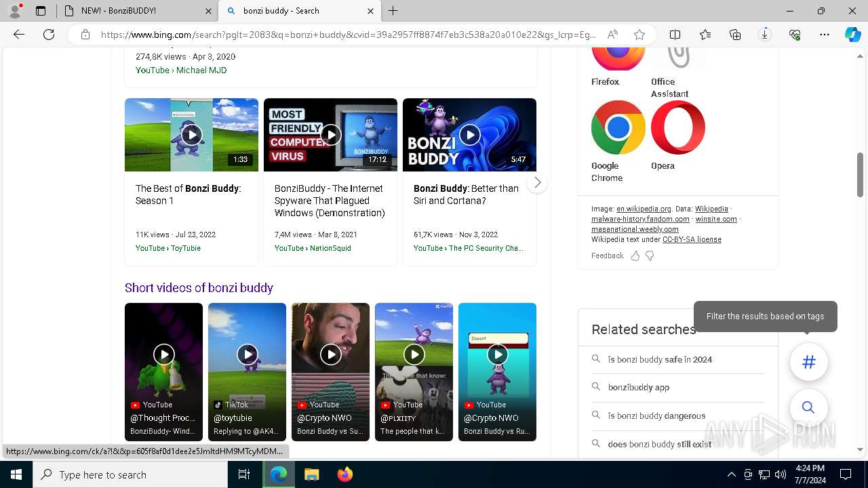Show next videos with carousel arrow

pos(537,182)
